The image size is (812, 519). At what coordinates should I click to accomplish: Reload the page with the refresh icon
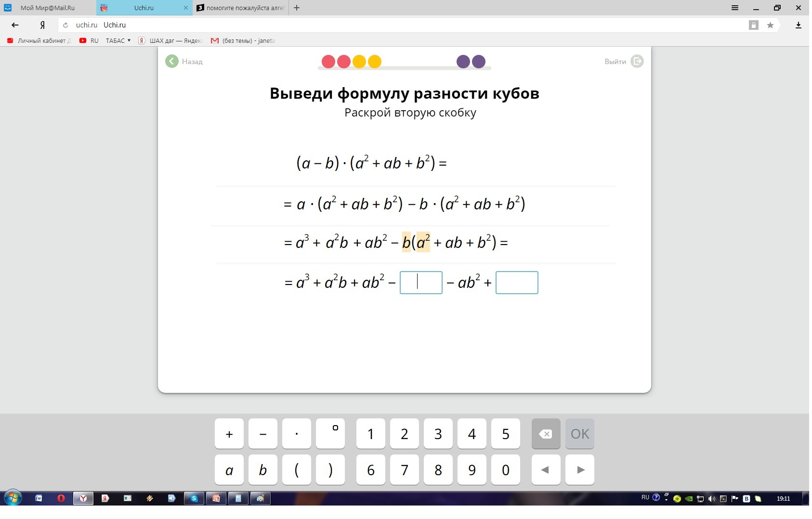coord(65,25)
